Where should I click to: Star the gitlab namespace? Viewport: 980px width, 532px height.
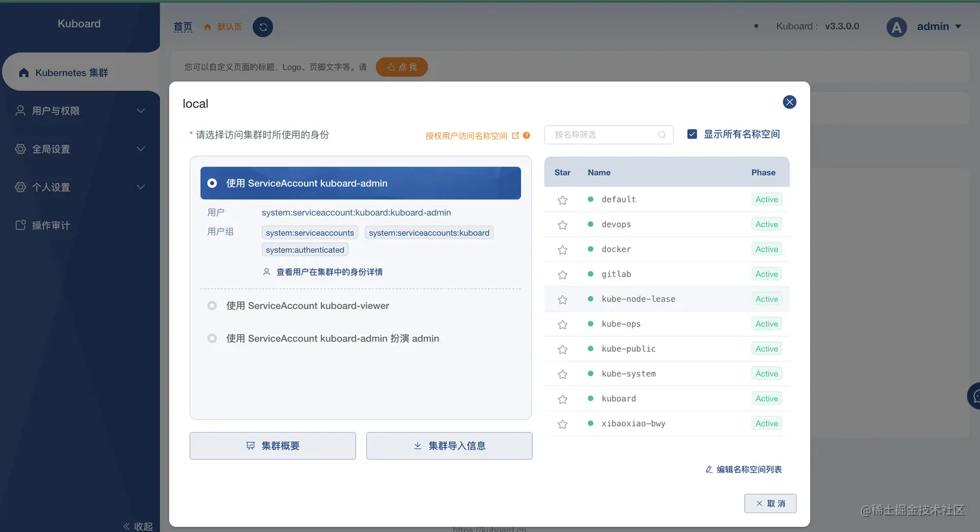pos(563,275)
